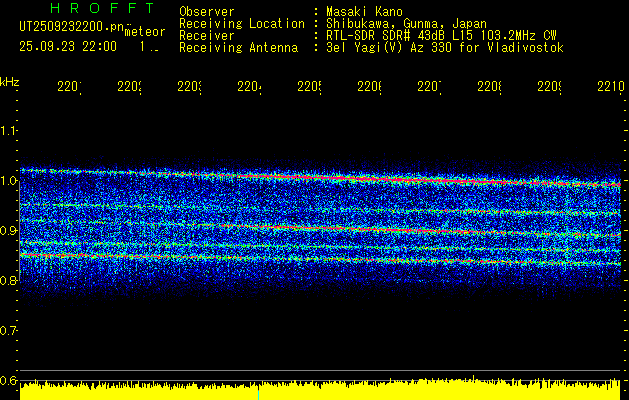
Task: Click the 2203 time axis marker
Action: click(189, 86)
